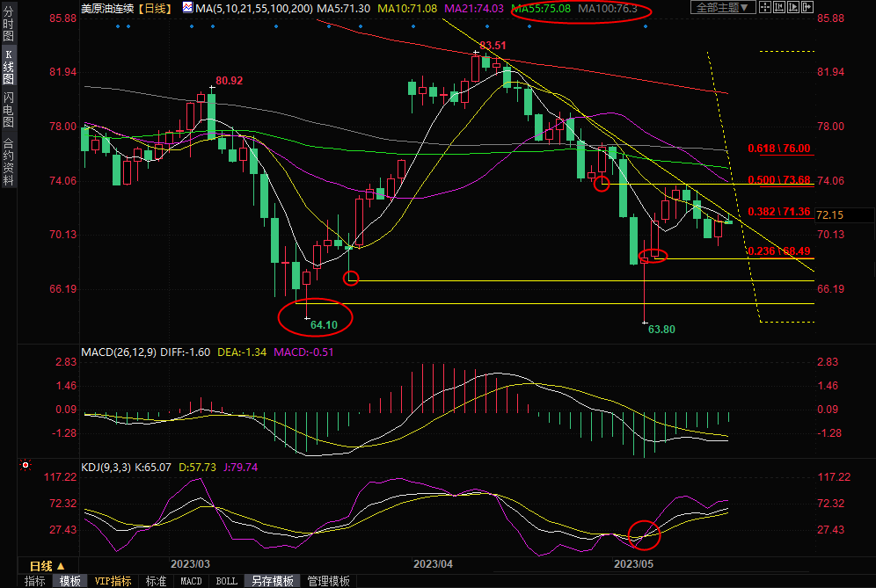This screenshot has height=588, width=876.
Task: Select the 模板 bottom tab
Action: click(x=70, y=581)
